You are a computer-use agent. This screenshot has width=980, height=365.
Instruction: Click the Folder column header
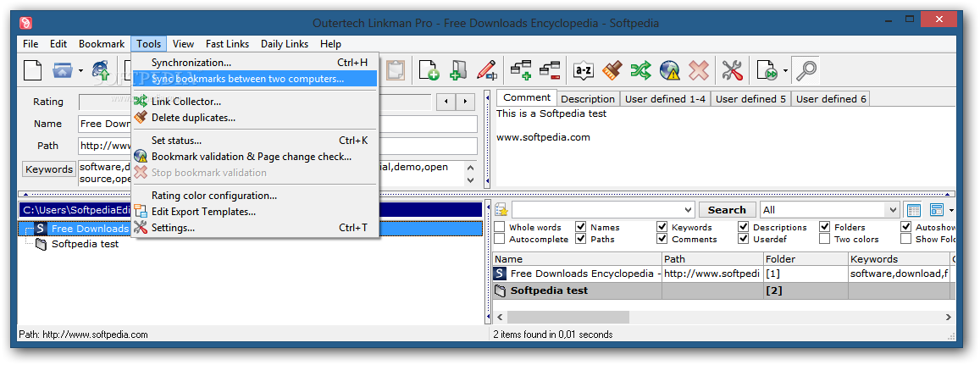coord(806,259)
